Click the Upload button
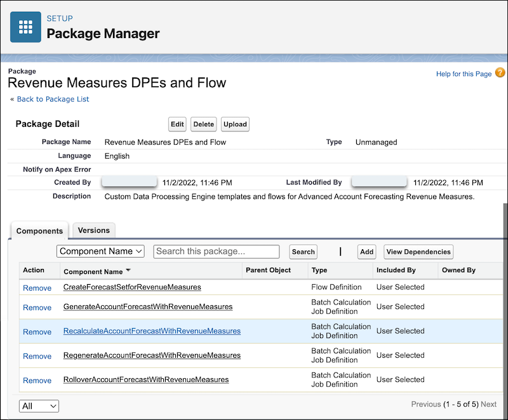Image resolution: width=508 pixels, height=420 pixels. (x=235, y=124)
